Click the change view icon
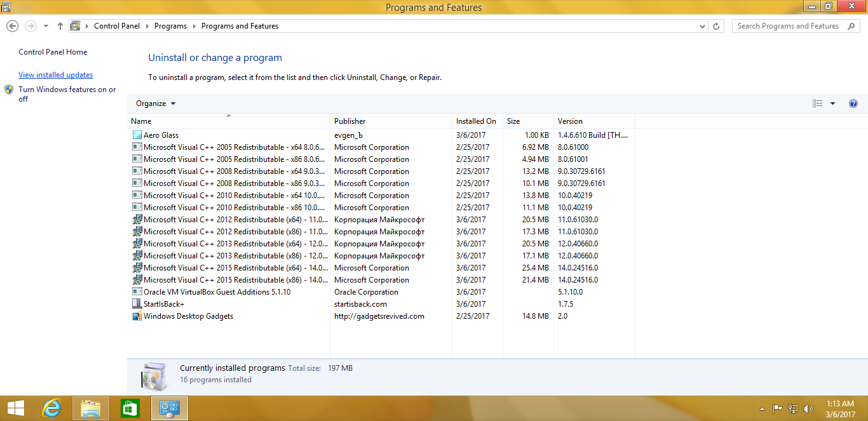This screenshot has height=421, width=868. pyautogui.click(x=818, y=104)
